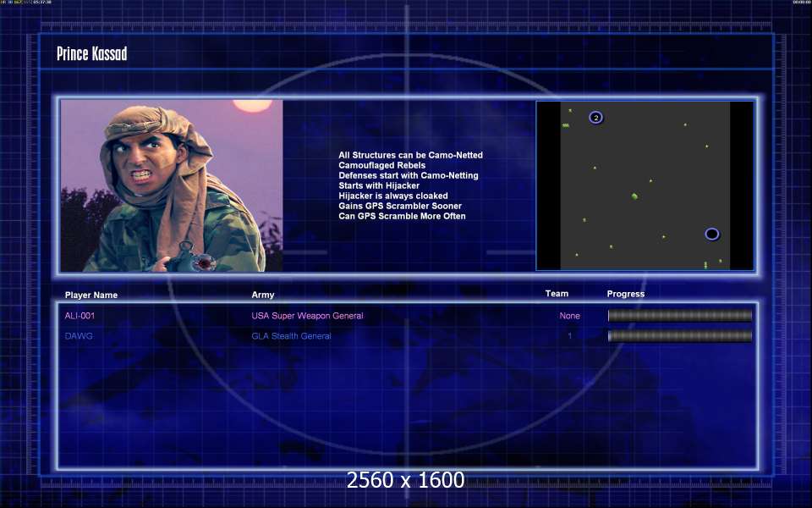812x508 pixels.
Task: Click 'Camouflaged Rebels' text
Action: tap(381, 165)
